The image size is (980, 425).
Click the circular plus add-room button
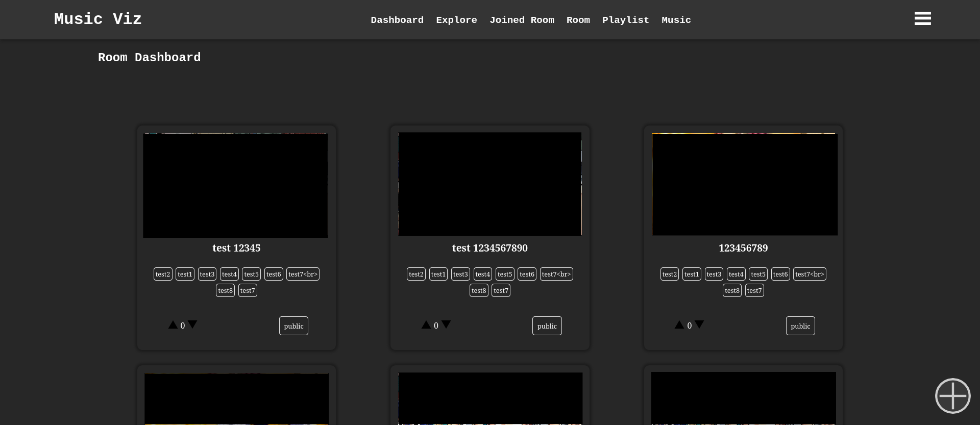coord(952,396)
